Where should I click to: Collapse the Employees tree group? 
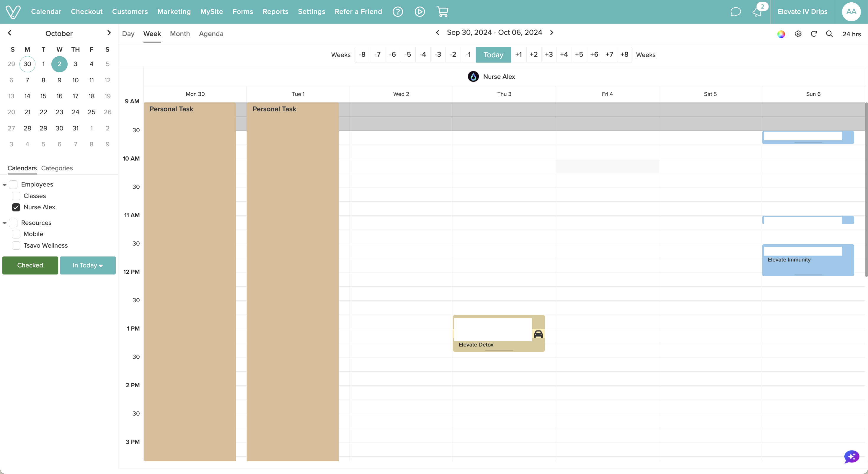click(4, 185)
